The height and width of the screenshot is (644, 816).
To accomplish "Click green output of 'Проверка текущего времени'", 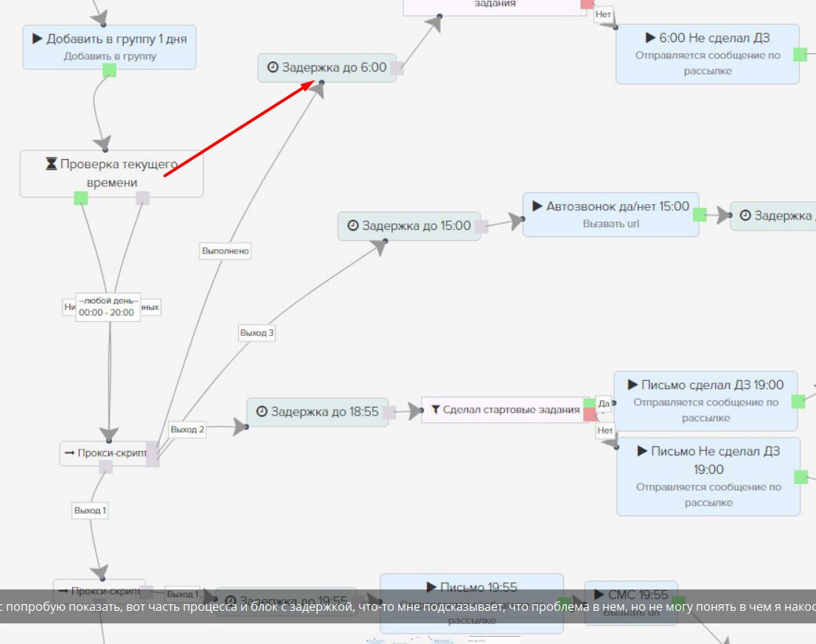I will coord(80,198).
